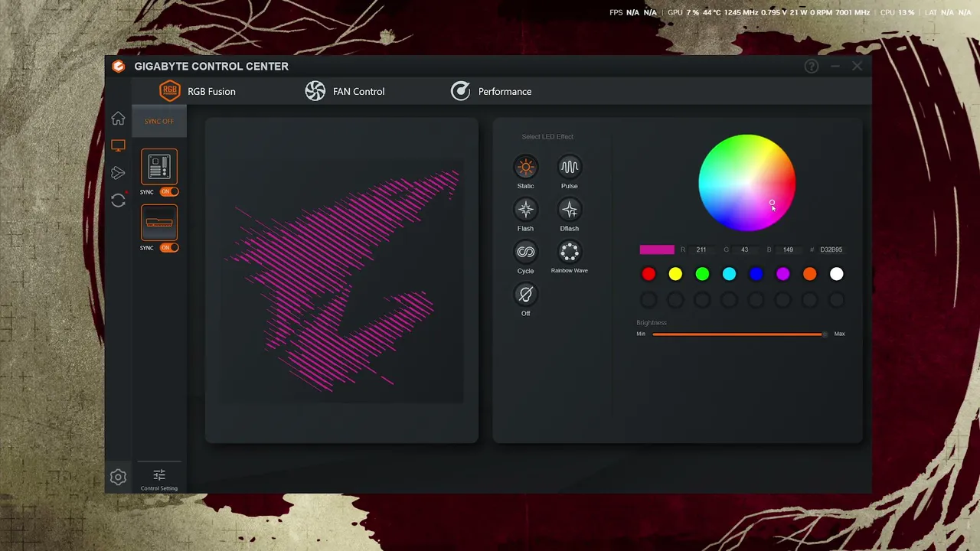The image size is (980, 551).
Task: Click the FAN Control fan icon
Action: coord(315,91)
